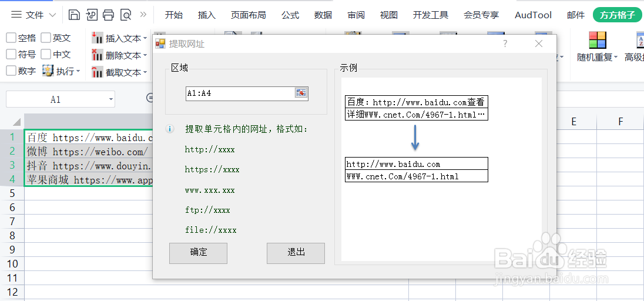Expand the 插入文本 dropdown
This screenshot has height=301, width=644.
pyautogui.click(x=145, y=39)
